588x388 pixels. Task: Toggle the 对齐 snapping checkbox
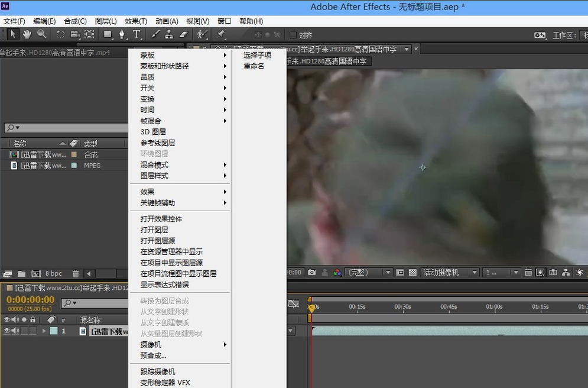(x=293, y=35)
